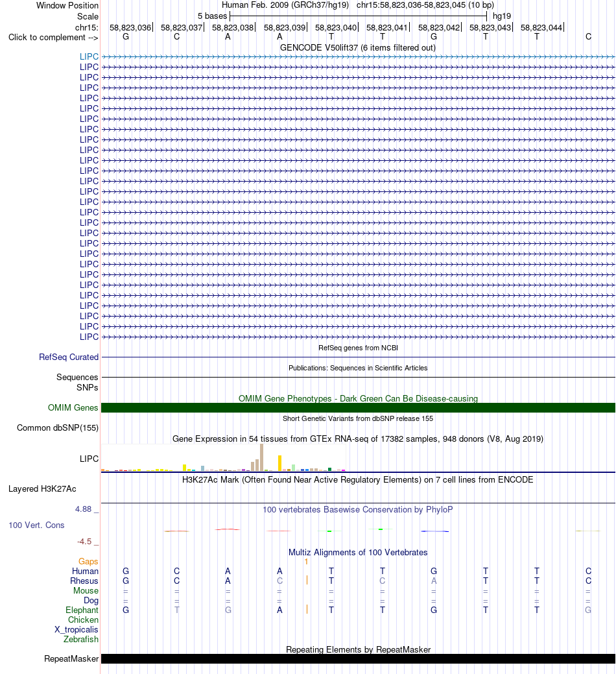The width and height of the screenshot is (616, 674).
Task: Click the 100 Vert. Cons label
Action: point(36,525)
